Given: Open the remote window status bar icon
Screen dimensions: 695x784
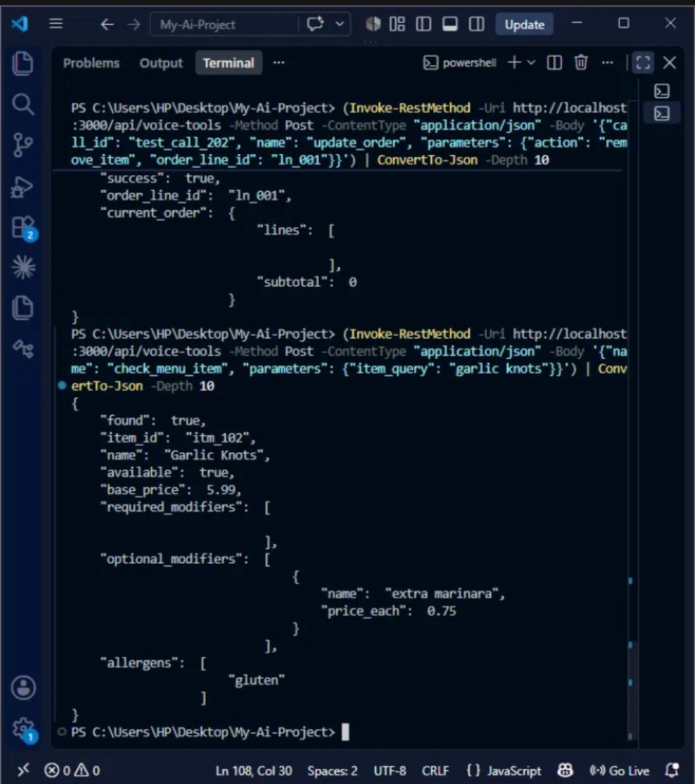Looking at the screenshot, I should click(x=23, y=770).
